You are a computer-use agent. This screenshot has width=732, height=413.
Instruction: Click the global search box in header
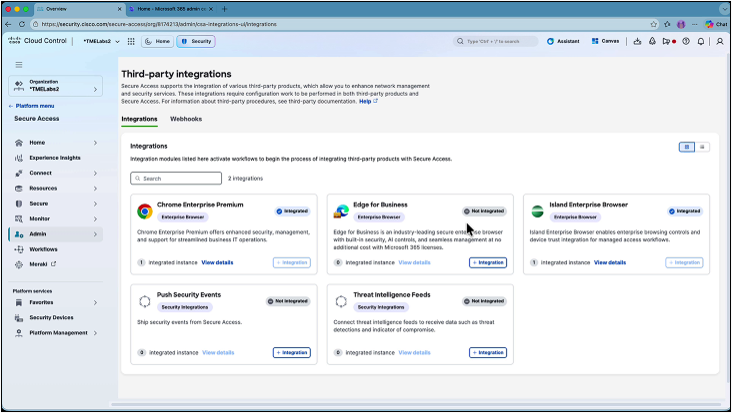click(x=495, y=42)
